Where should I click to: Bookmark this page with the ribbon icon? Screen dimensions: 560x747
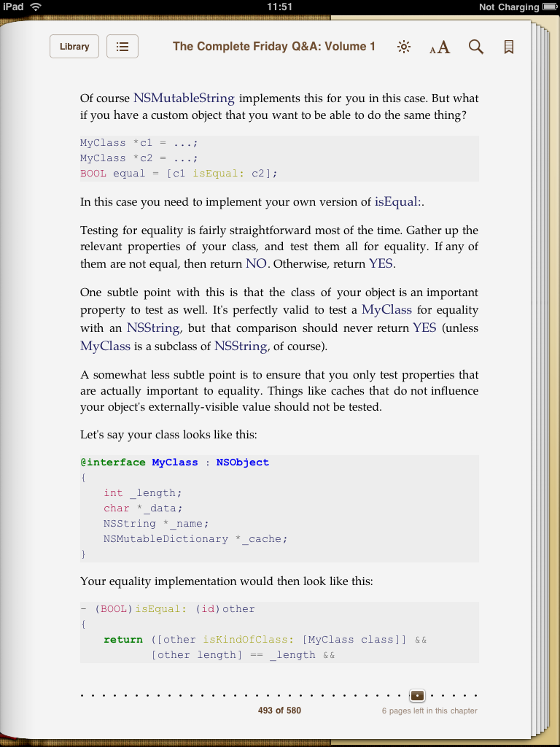click(509, 47)
